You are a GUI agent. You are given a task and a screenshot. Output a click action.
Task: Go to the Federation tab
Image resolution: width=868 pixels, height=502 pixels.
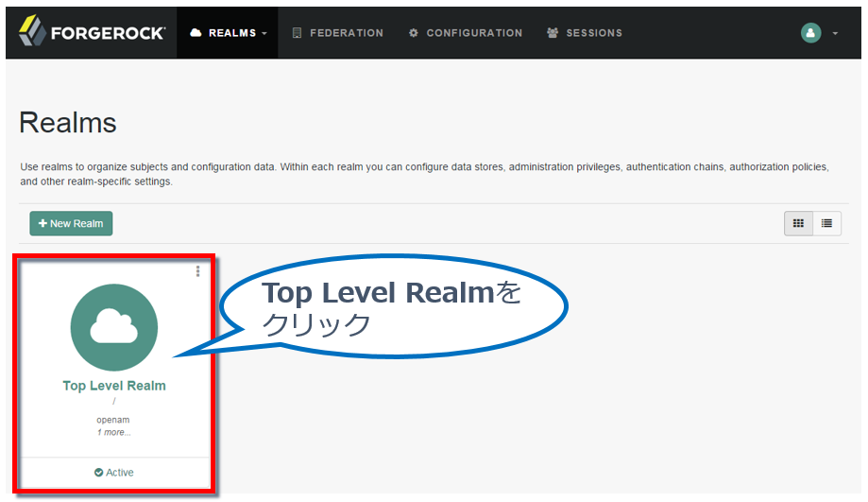(338, 33)
